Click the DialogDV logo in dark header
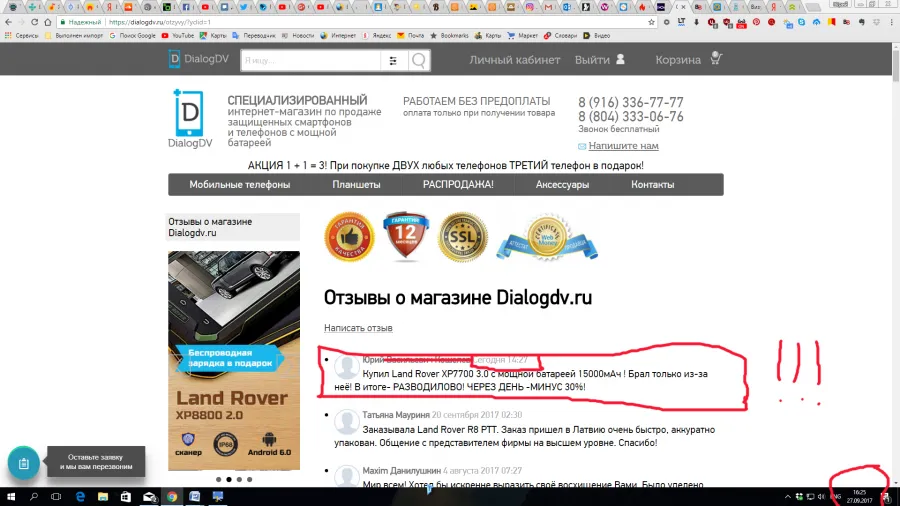900x506 pixels. tap(199, 59)
